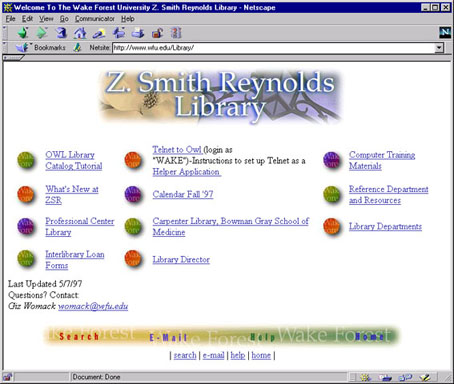454x384 pixels.
Task: Open the Communicator menu
Action: pyautogui.click(x=95, y=19)
